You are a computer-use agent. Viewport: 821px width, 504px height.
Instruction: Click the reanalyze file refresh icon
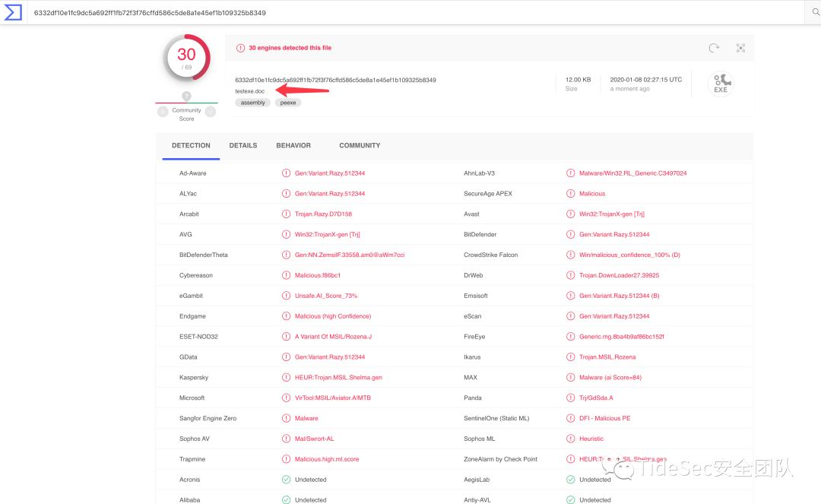tap(714, 48)
